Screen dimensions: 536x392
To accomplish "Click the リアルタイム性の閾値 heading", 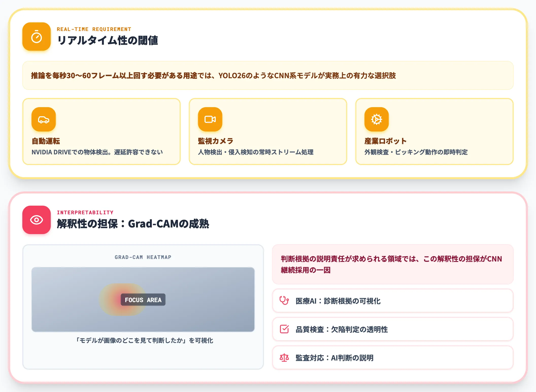I will [108, 40].
